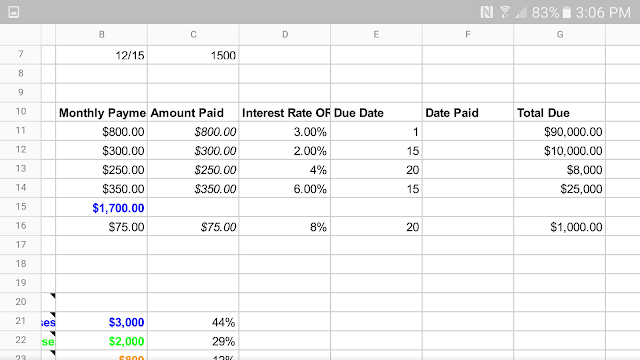The image size is (640, 360).
Task: Select the blue $3,000 cell
Action: (101, 322)
